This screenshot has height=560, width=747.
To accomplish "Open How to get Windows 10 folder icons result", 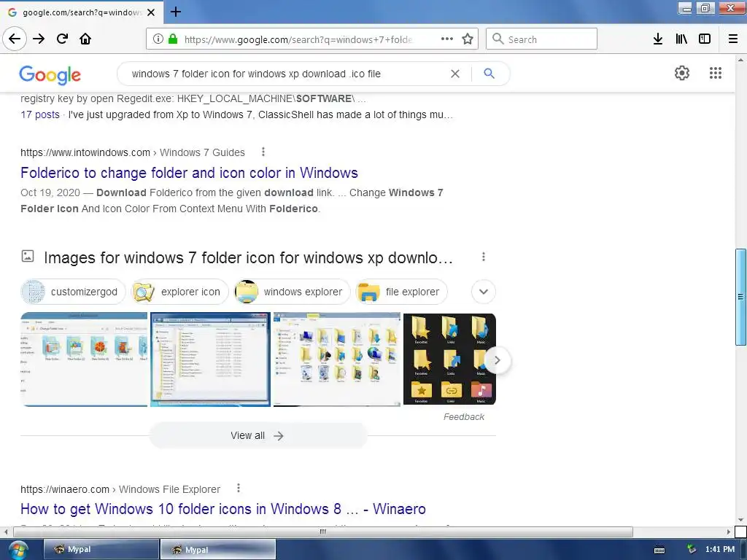I will [223, 508].
